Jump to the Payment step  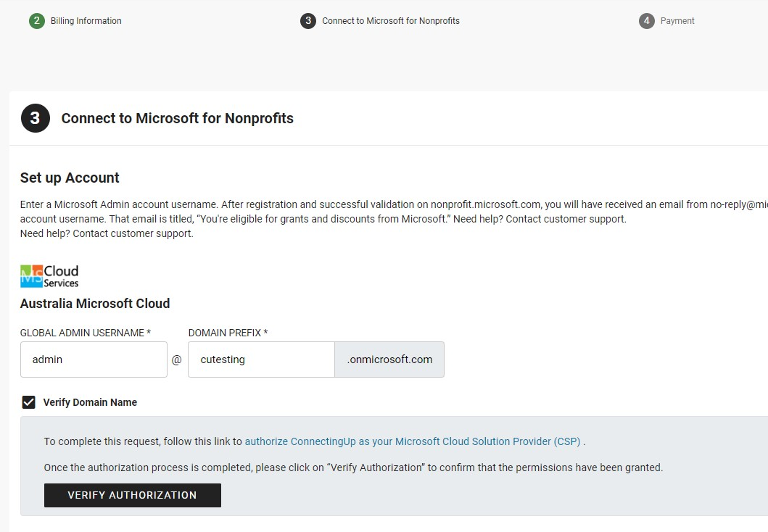(677, 21)
